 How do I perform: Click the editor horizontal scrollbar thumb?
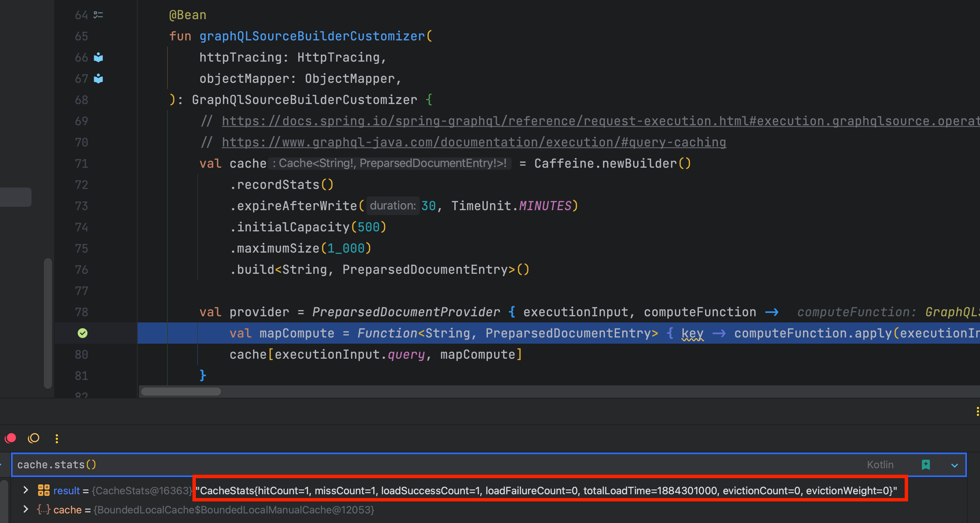pyautogui.click(x=181, y=391)
